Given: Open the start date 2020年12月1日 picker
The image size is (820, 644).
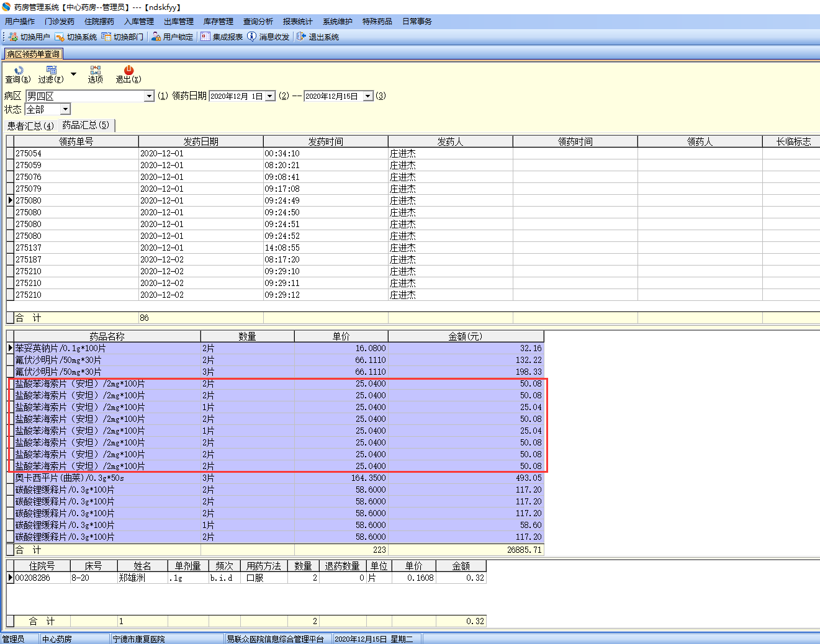Looking at the screenshot, I should [270, 96].
